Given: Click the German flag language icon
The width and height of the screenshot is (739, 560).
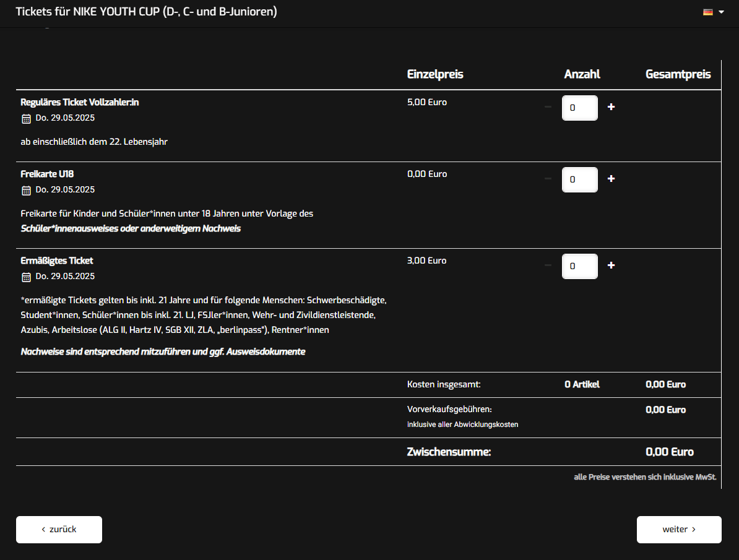Looking at the screenshot, I should click(708, 12).
